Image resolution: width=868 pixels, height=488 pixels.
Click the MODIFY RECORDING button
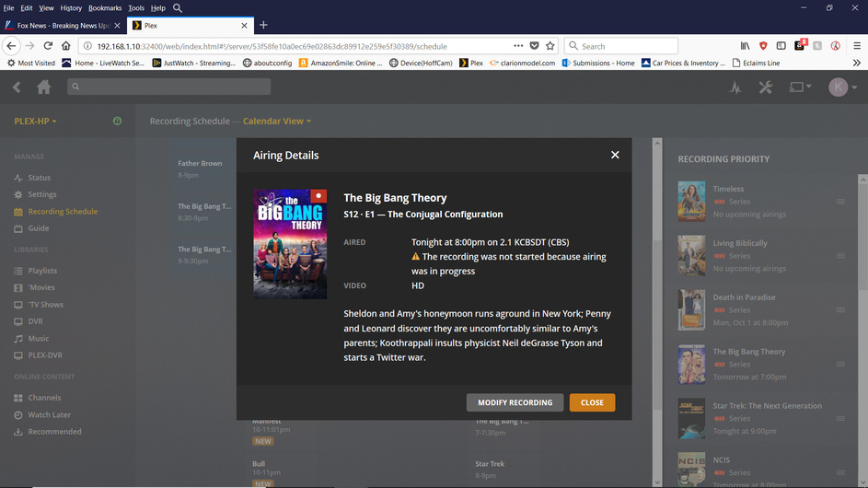click(515, 402)
